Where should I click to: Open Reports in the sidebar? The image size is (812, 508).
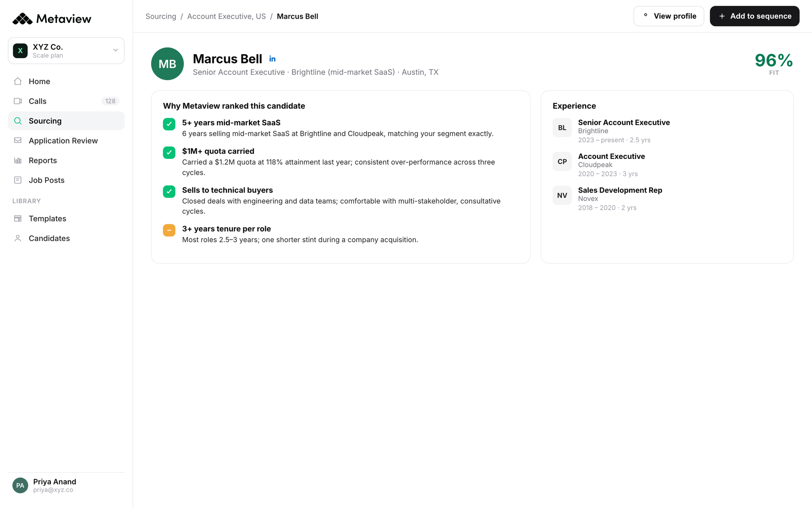[66, 161]
